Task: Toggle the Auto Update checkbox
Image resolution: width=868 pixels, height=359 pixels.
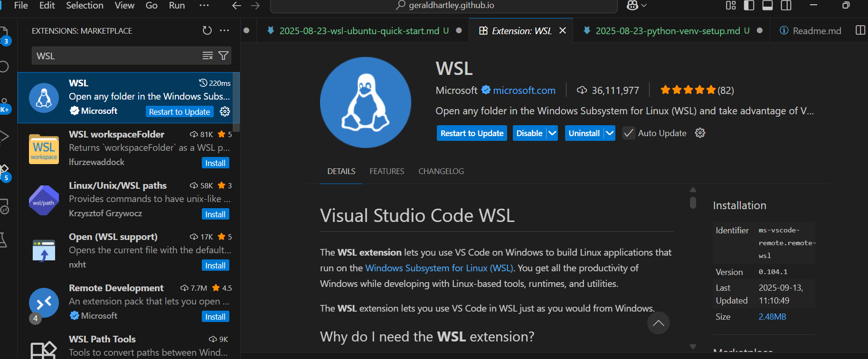Action: (628, 133)
